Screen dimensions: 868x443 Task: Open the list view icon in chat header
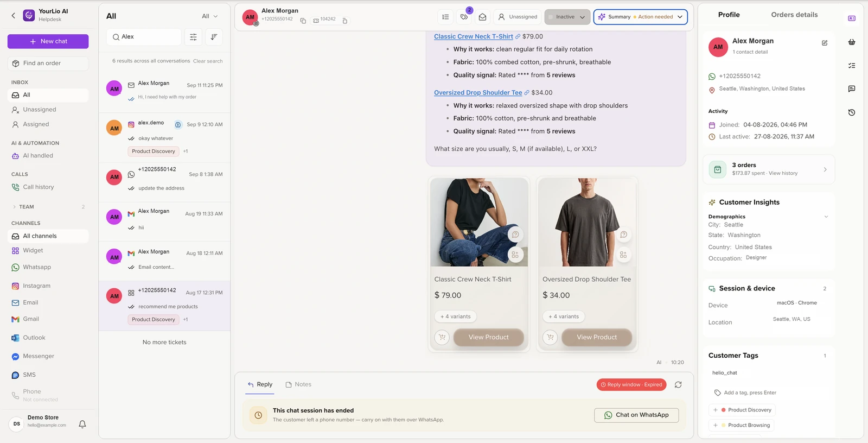pyautogui.click(x=445, y=17)
